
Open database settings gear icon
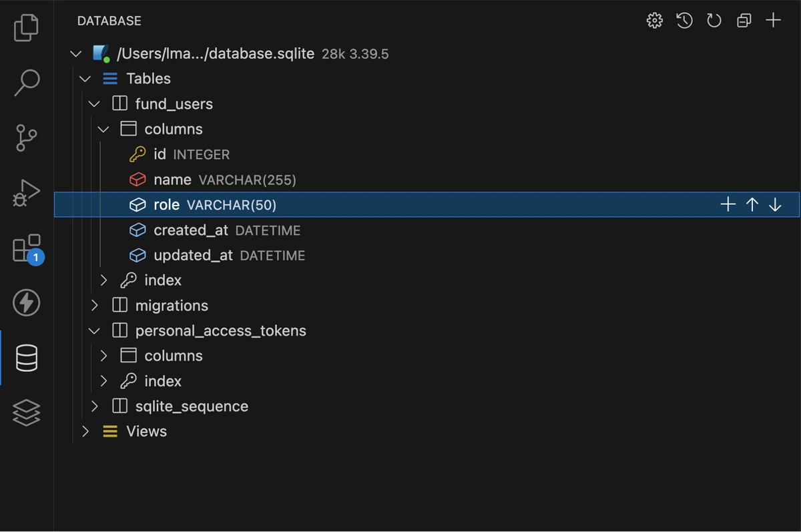tap(655, 21)
